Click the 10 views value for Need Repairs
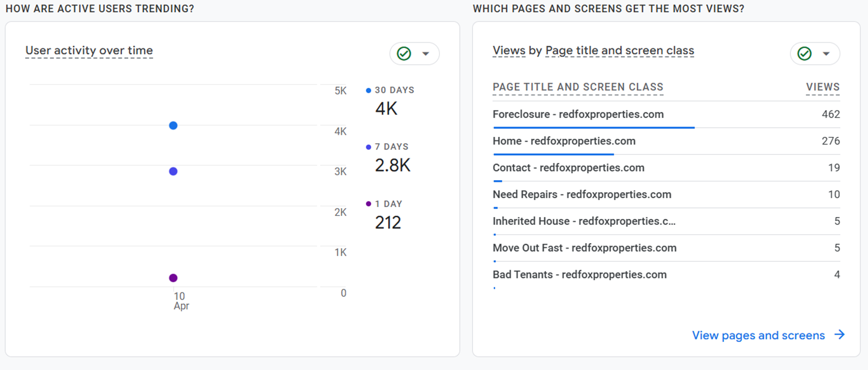The width and height of the screenshot is (868, 370). (834, 194)
